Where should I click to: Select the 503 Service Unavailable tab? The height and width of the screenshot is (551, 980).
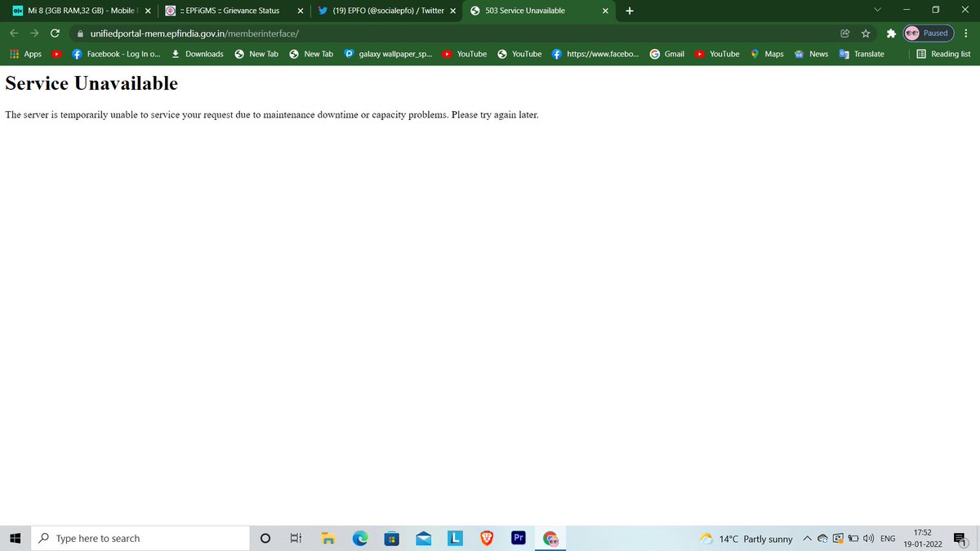(539, 11)
